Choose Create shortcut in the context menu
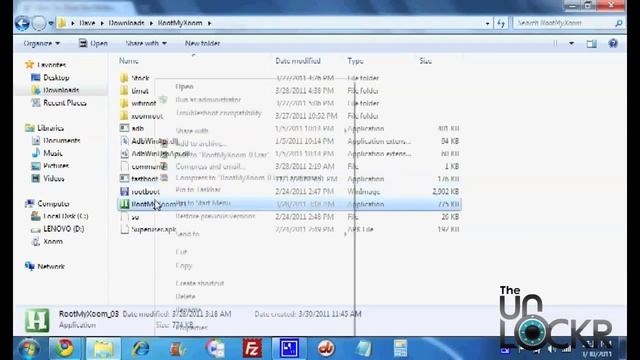 pos(200,283)
